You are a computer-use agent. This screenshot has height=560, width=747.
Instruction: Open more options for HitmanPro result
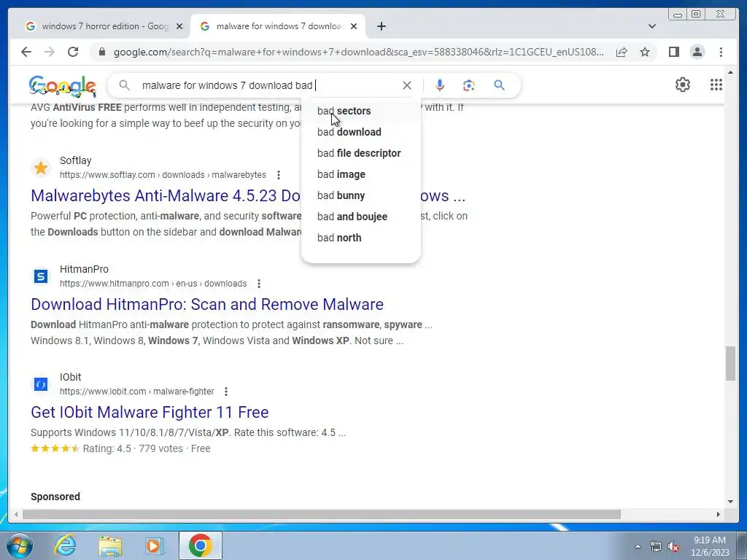click(259, 284)
